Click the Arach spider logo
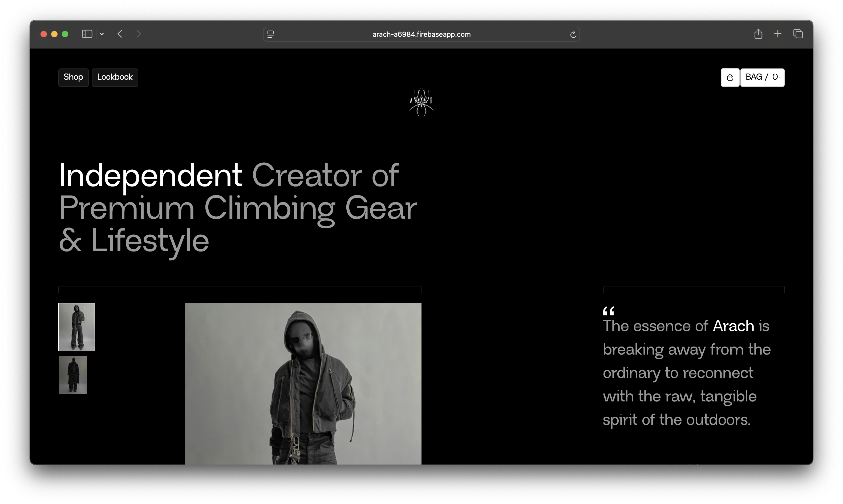The height and width of the screenshot is (504, 843). pyautogui.click(x=421, y=102)
